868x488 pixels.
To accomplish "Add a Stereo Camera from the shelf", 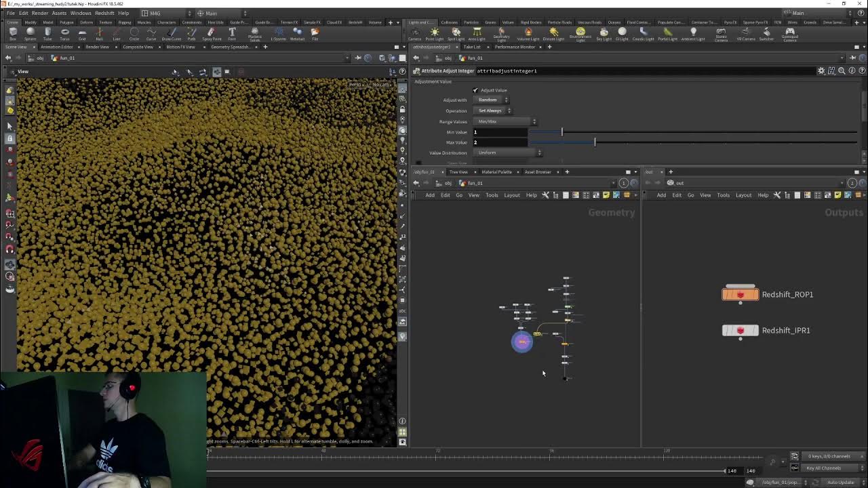I will [x=721, y=33].
